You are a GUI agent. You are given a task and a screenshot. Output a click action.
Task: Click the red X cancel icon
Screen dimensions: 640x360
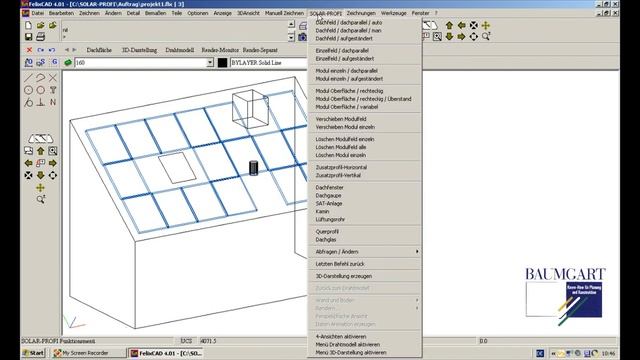[x=29, y=50]
